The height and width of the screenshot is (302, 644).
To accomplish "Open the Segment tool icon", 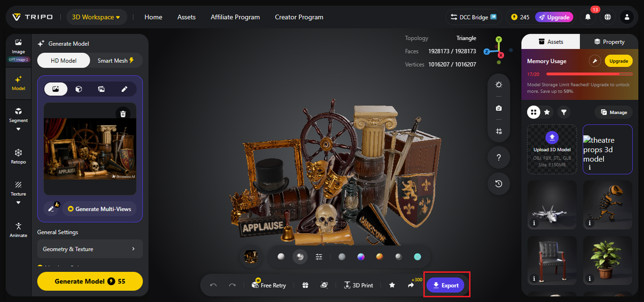I will (19, 111).
